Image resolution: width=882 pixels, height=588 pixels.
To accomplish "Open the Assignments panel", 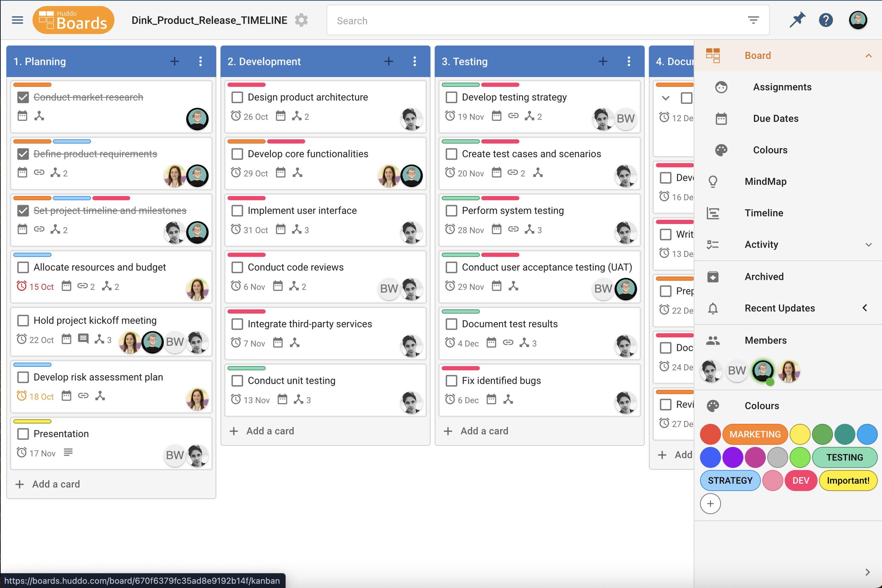I will click(x=782, y=87).
